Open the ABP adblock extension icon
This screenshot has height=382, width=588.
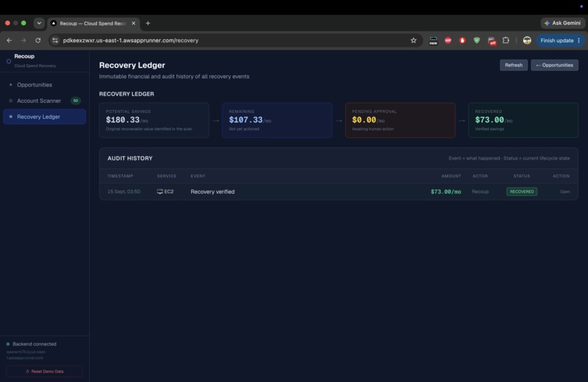tap(448, 41)
